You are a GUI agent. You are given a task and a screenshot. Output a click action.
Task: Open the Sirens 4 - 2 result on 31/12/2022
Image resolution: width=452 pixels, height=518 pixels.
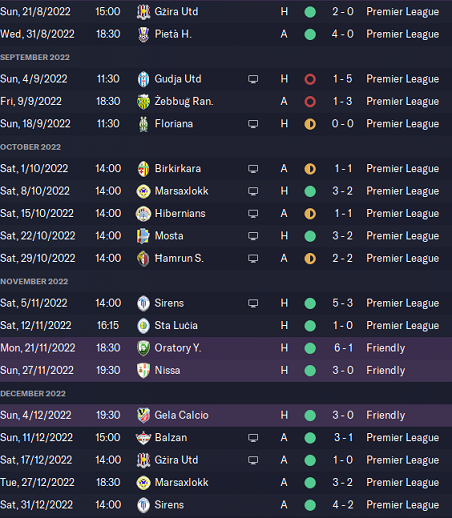pos(342,505)
